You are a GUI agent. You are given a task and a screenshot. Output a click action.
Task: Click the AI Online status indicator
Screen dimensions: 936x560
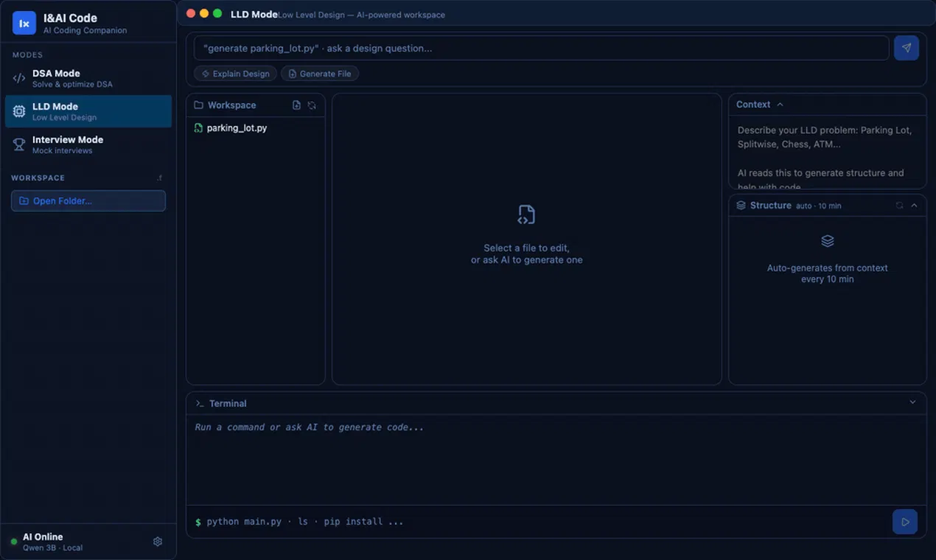(13, 542)
